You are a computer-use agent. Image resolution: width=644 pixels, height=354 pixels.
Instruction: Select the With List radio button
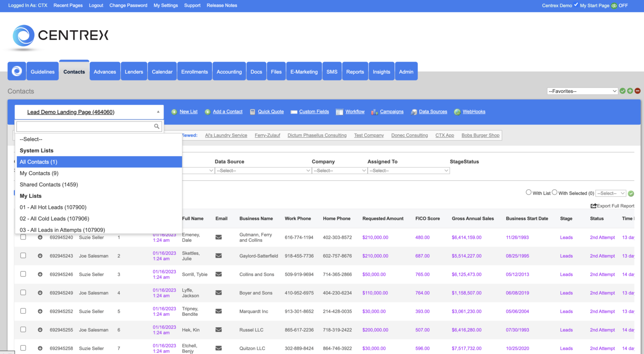tap(529, 192)
